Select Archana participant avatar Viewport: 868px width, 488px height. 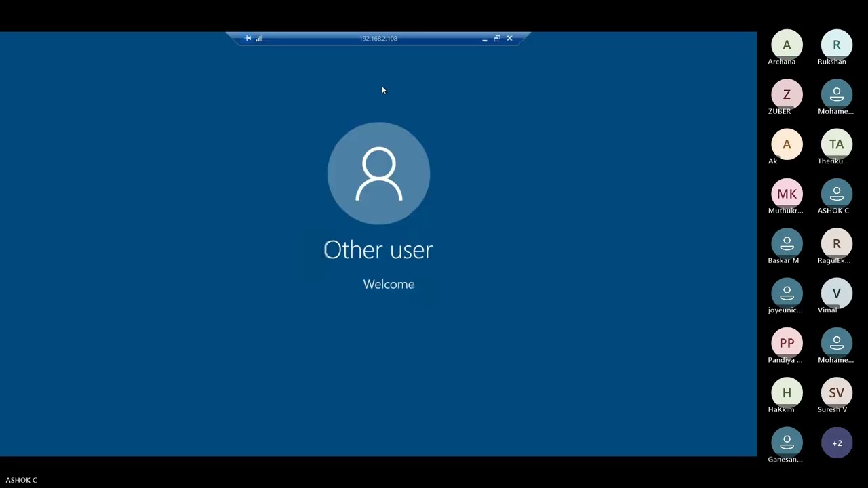pyautogui.click(x=787, y=45)
